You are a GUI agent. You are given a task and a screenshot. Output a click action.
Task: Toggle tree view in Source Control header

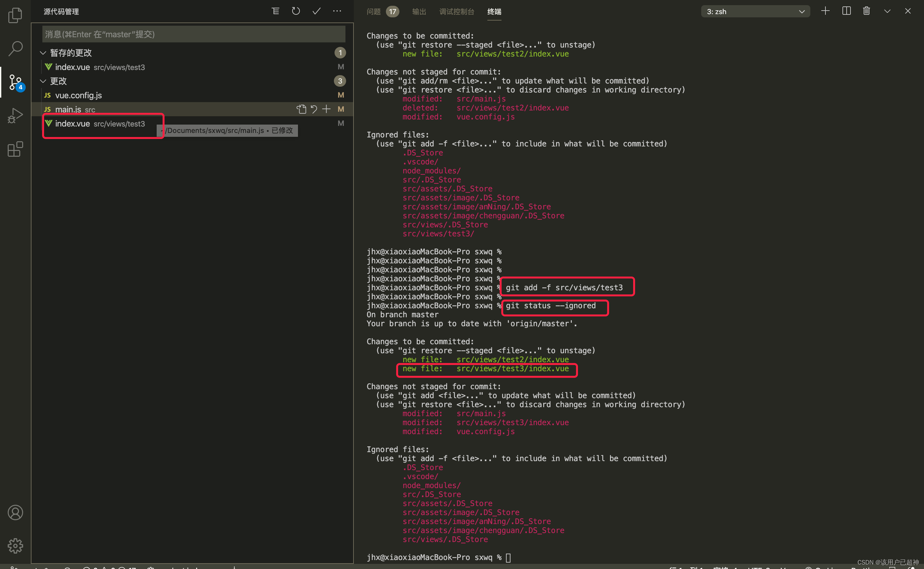(275, 11)
